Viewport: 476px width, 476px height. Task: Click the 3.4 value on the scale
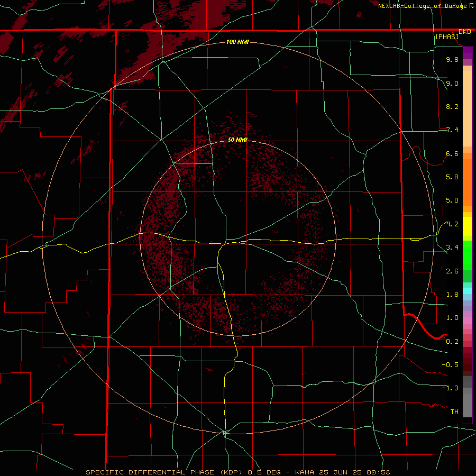(452, 248)
